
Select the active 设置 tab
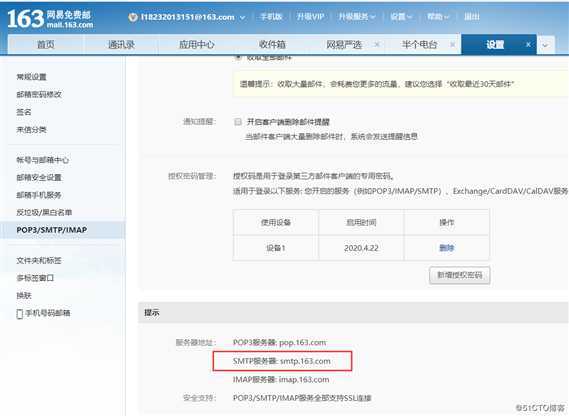(x=495, y=45)
